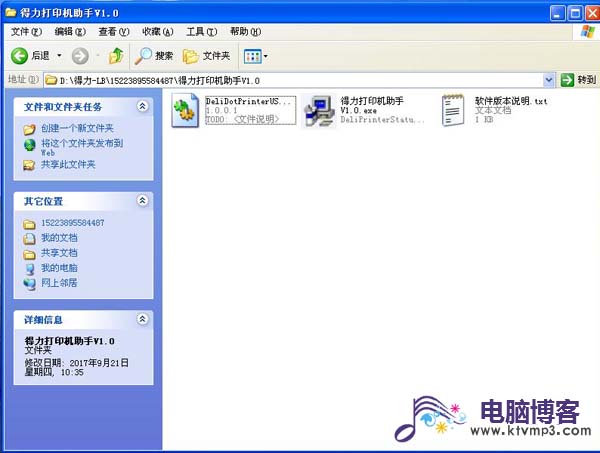Select the DeliDotPrinterUS DLL file icon

tap(185, 110)
